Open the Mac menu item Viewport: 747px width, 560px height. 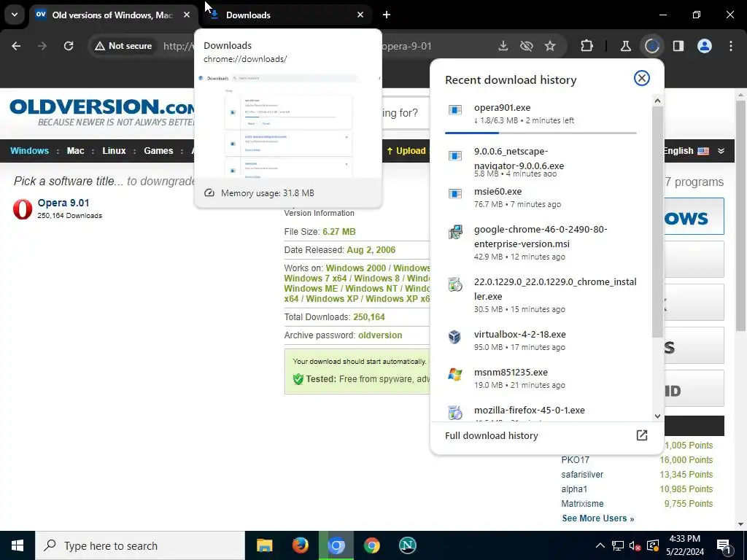click(x=75, y=151)
